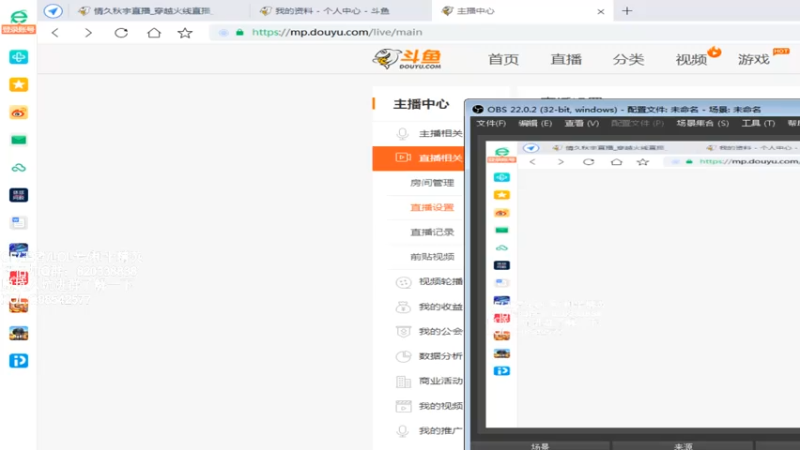
Task: Open 游戏 in the Douyu navigation
Action: (753, 59)
